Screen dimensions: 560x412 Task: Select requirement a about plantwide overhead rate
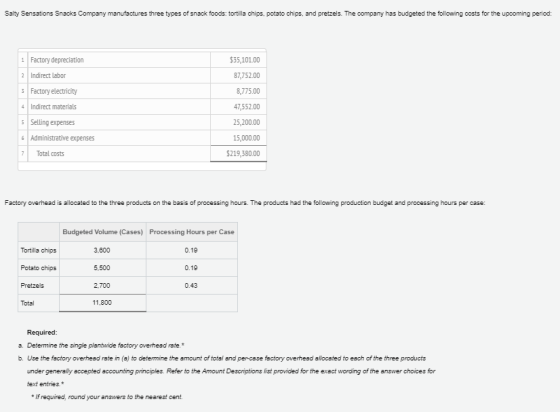102,346
